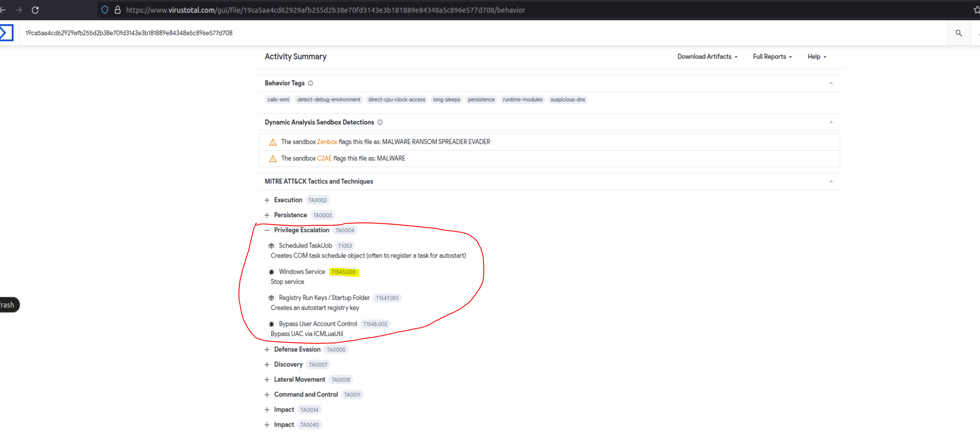The height and width of the screenshot is (444, 980).
Task: Collapse the Behavior Tags section
Action: 831,83
